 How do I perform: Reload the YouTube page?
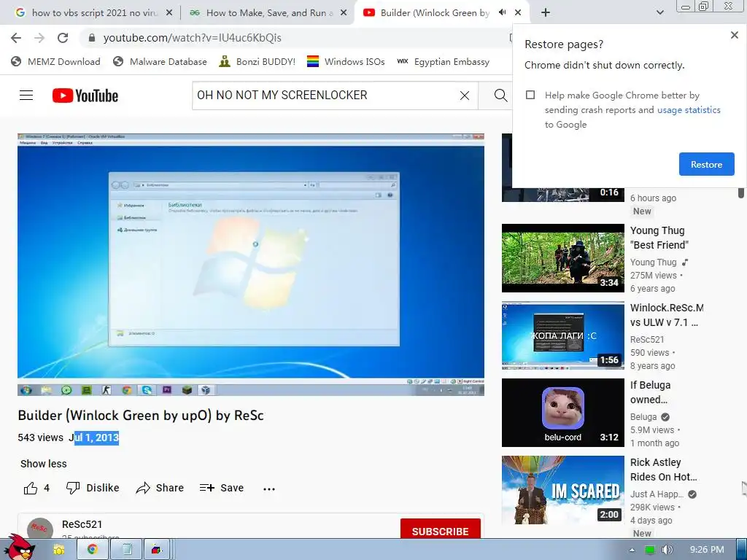point(63,38)
